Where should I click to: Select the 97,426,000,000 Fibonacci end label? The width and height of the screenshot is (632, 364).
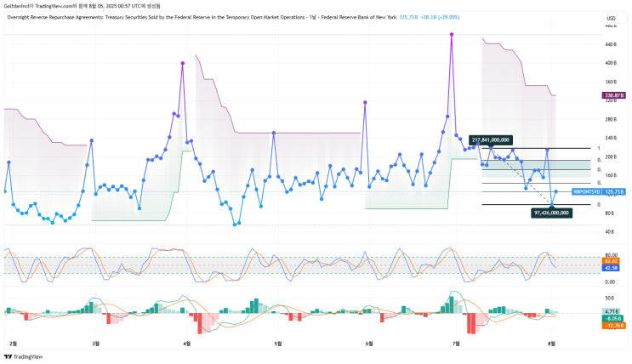coord(551,213)
